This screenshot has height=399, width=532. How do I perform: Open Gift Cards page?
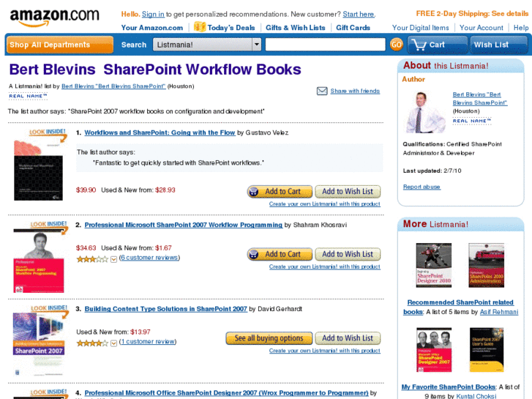353,28
